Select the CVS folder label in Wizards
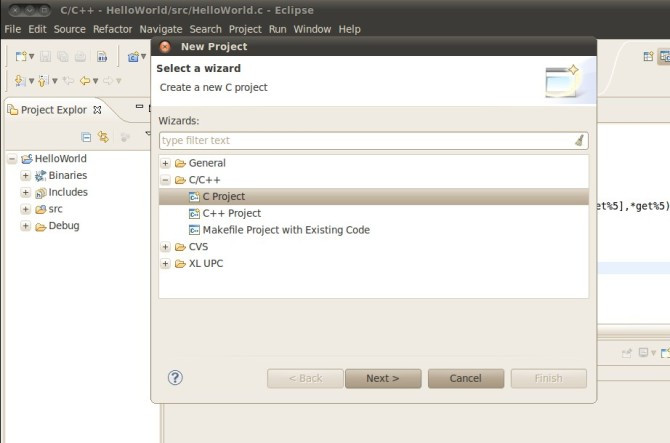Image resolution: width=670 pixels, height=443 pixels. (x=198, y=247)
